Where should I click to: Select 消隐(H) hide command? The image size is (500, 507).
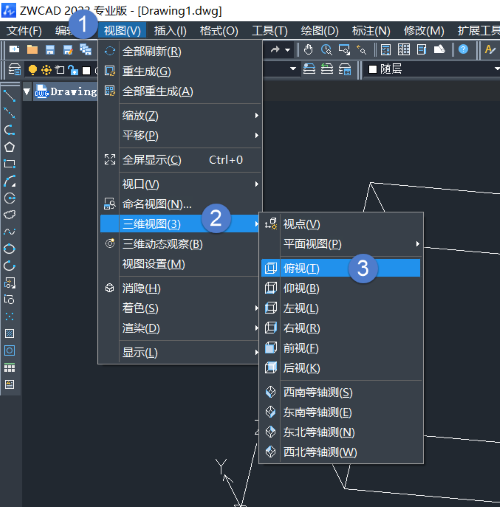[x=180, y=288]
